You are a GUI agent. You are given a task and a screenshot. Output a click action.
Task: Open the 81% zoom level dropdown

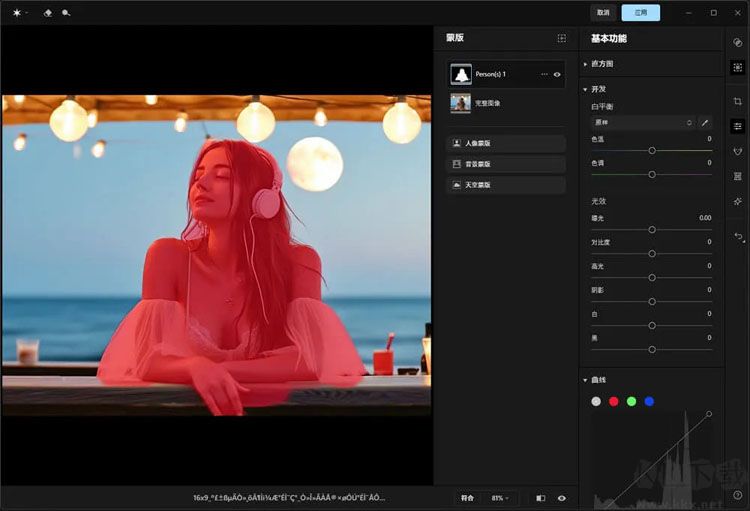coord(499,497)
